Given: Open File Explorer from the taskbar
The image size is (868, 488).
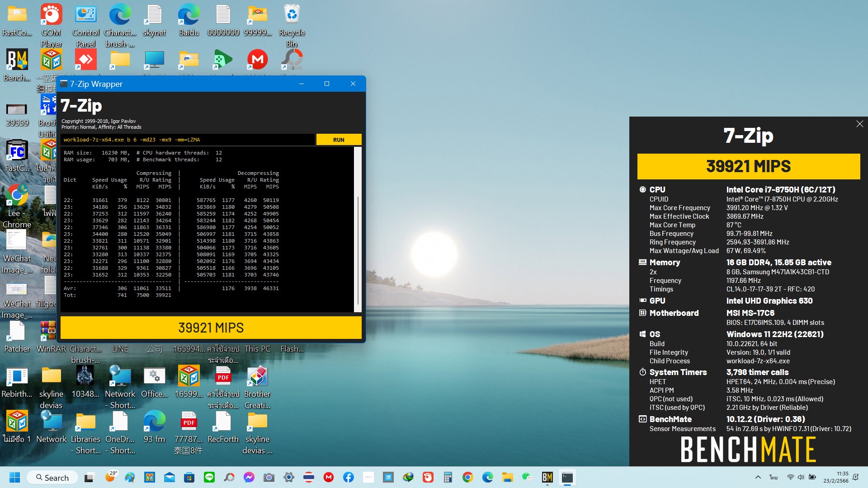Looking at the screenshot, I should point(507,477).
